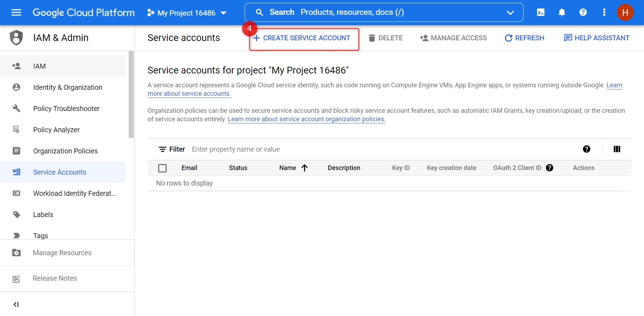Open the help question mark in the header
This screenshot has width=644, height=316.
583,12
